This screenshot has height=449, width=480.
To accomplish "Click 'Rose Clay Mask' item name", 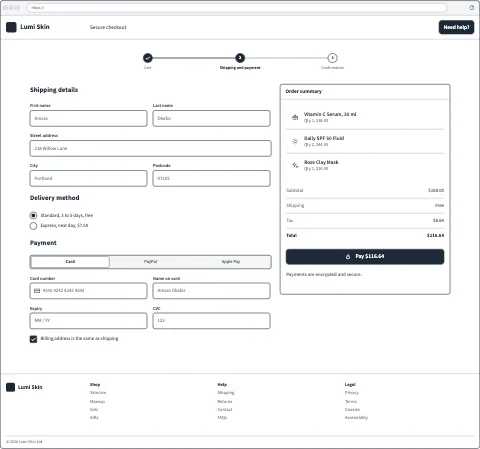I will click(x=321, y=162).
